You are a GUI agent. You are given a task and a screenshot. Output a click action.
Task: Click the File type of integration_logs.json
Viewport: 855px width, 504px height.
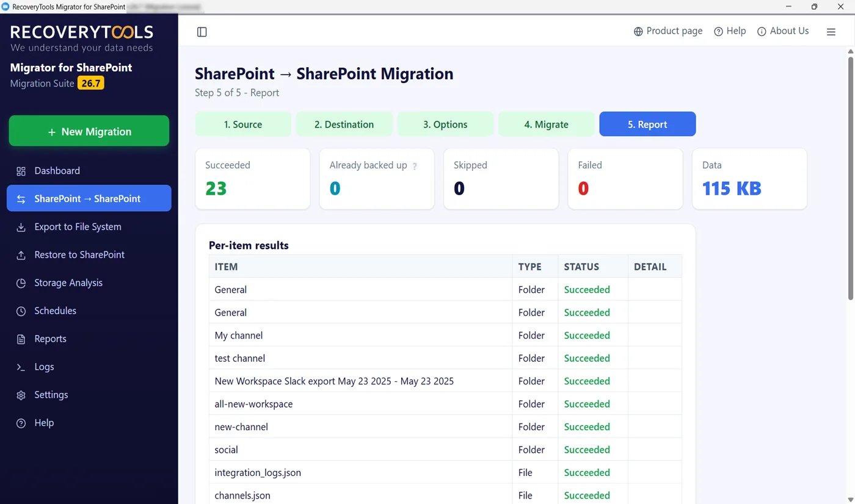(x=525, y=472)
